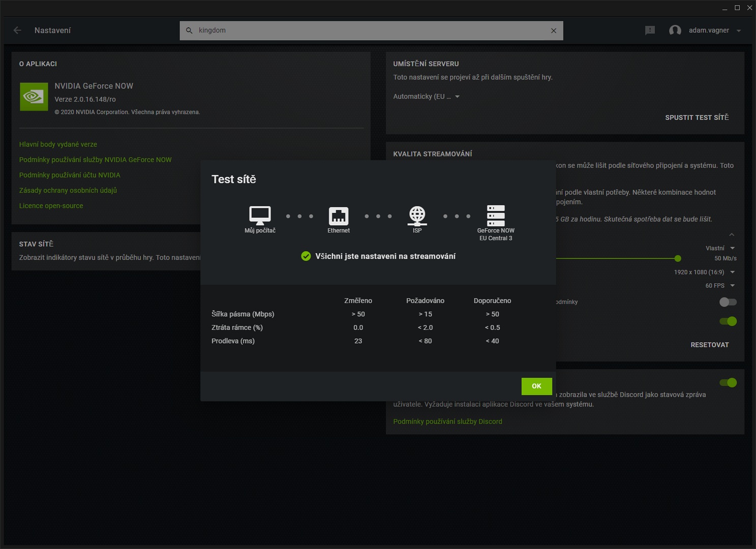This screenshot has height=549, width=756.
Task: Click the recommended latency value < 40
Action: point(492,341)
